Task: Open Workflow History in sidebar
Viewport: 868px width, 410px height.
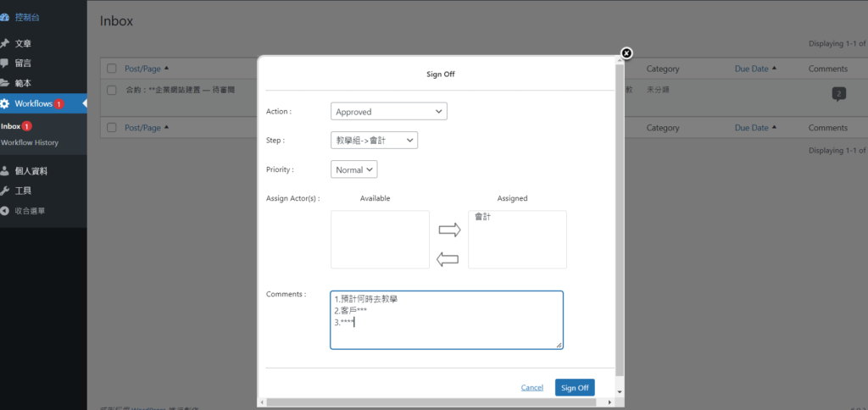Action: 30,142
